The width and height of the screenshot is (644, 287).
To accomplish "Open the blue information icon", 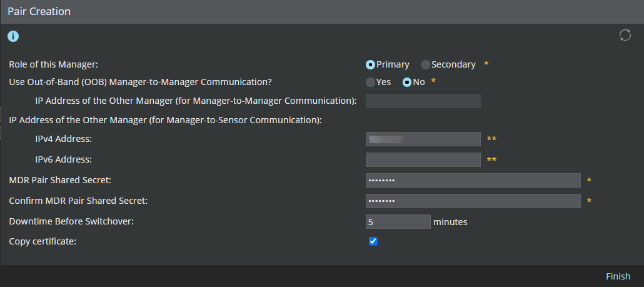I will 13,36.
